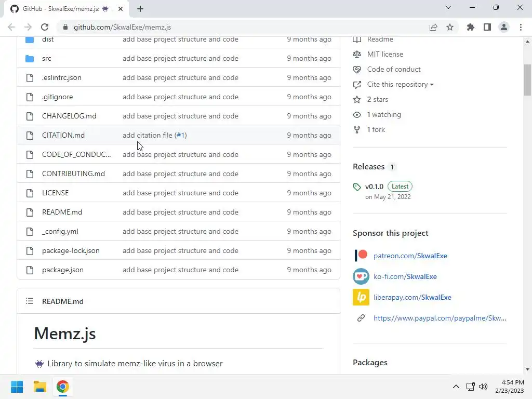Viewport: 532px width, 399px height.
Task: Click the file icon beside LICENSE
Action: [x=30, y=193]
